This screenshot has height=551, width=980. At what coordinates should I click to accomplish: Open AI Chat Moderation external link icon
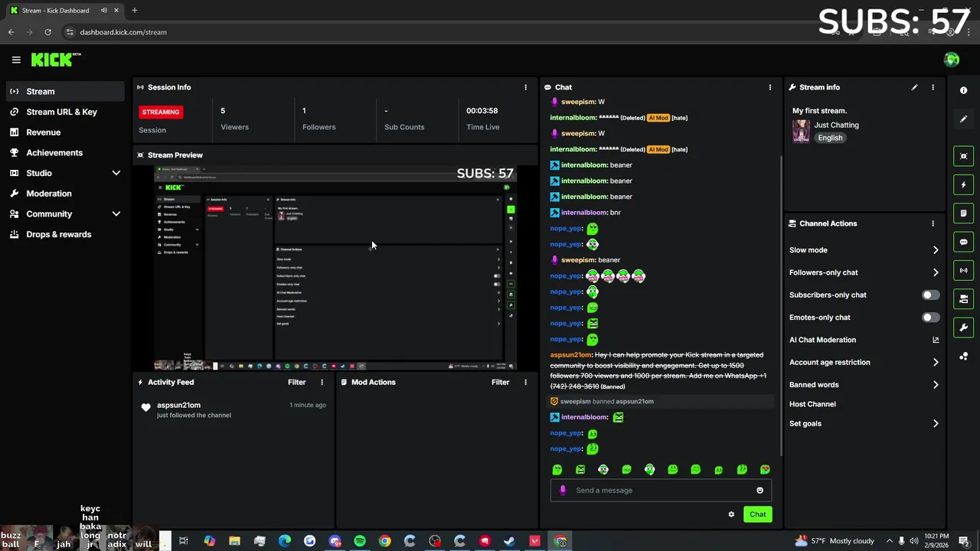click(936, 340)
